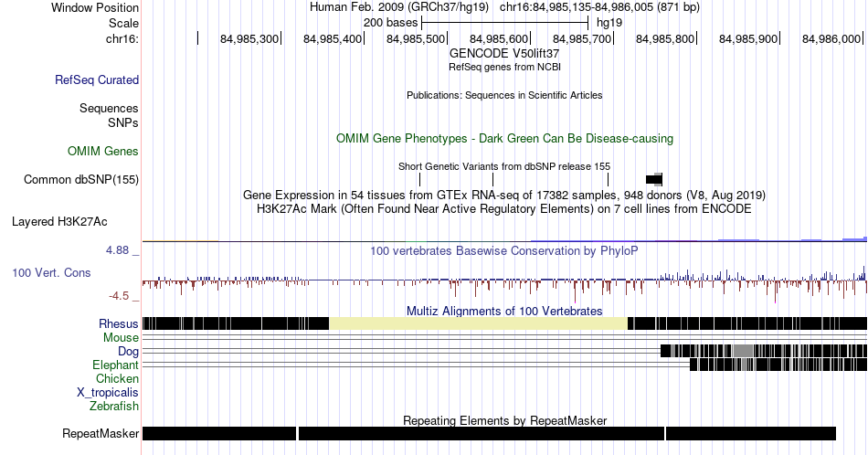Image resolution: width=868 pixels, height=455 pixels.
Task: Click the -4.5 PhyloP scale minimum
Action: [x=119, y=296]
